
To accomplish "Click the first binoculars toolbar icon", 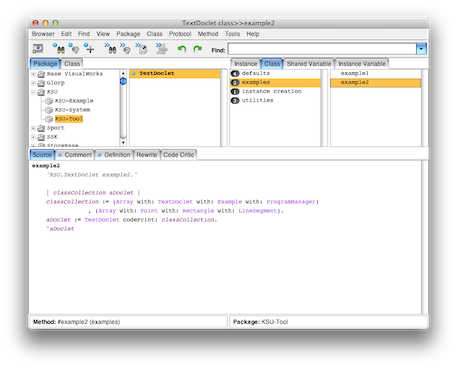I will [x=59, y=49].
